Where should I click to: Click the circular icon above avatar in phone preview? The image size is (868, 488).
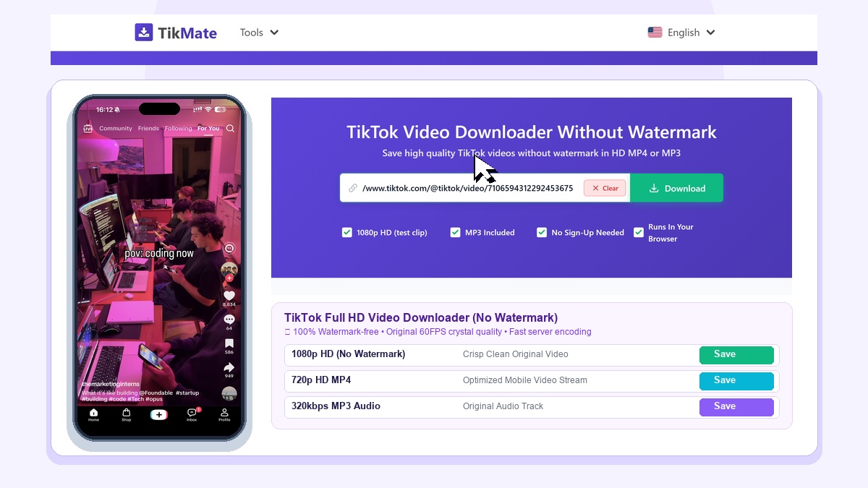(229, 248)
